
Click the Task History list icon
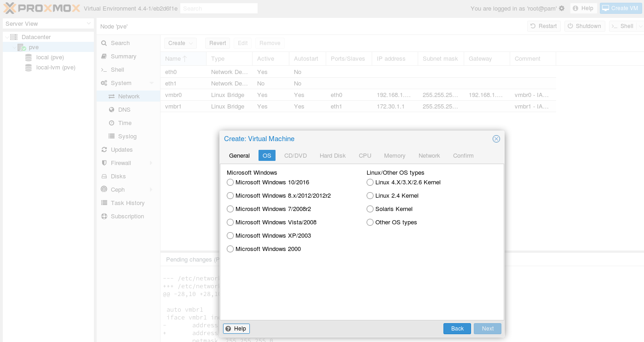[x=104, y=203]
